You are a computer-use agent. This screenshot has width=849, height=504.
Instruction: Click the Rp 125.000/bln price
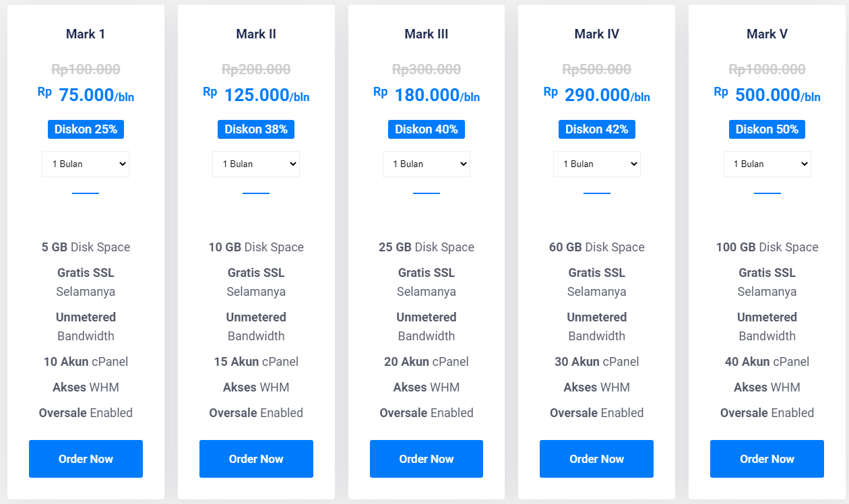pyautogui.click(x=257, y=96)
